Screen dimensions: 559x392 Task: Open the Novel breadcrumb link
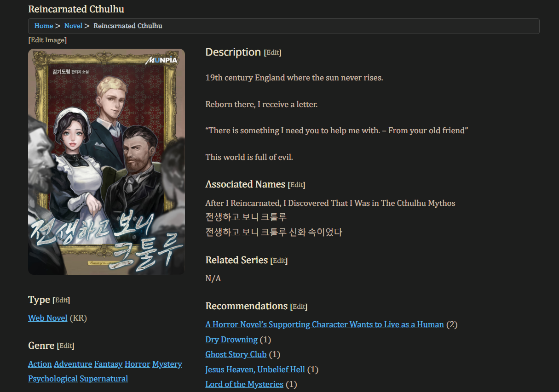coord(73,26)
